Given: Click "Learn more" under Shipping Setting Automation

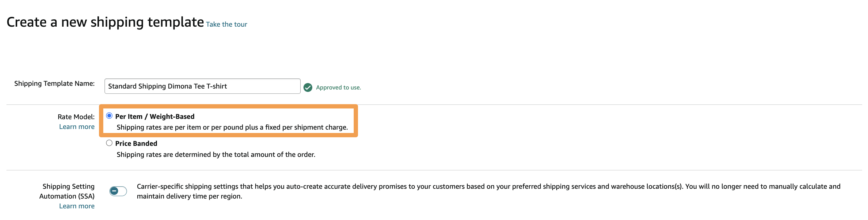Looking at the screenshot, I should (x=77, y=206).
